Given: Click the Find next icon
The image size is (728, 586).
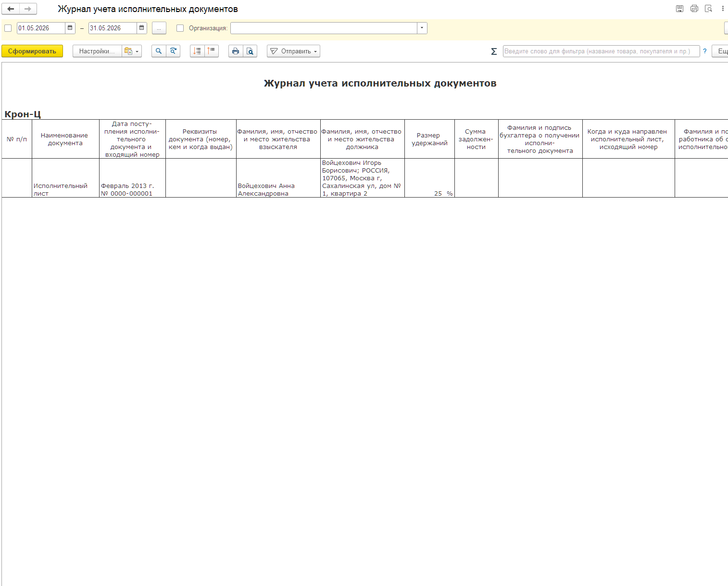Looking at the screenshot, I should click(173, 51).
